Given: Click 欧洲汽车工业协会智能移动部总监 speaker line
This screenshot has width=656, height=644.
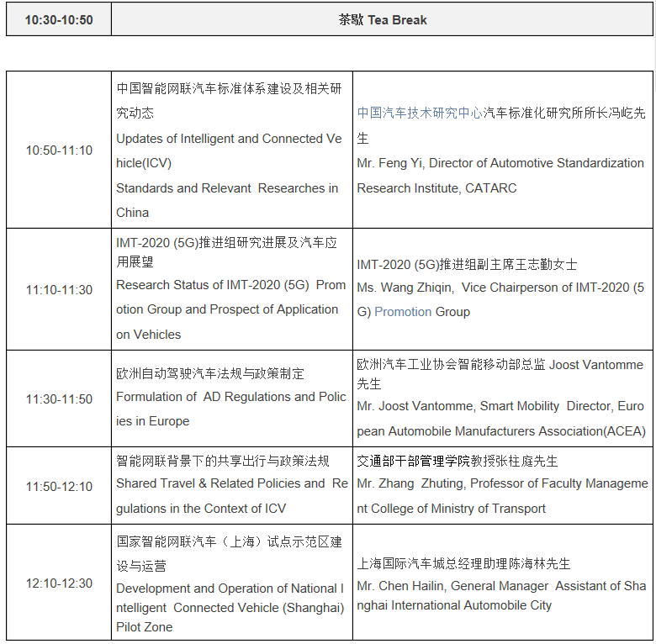Looking at the screenshot, I should click(x=500, y=365).
